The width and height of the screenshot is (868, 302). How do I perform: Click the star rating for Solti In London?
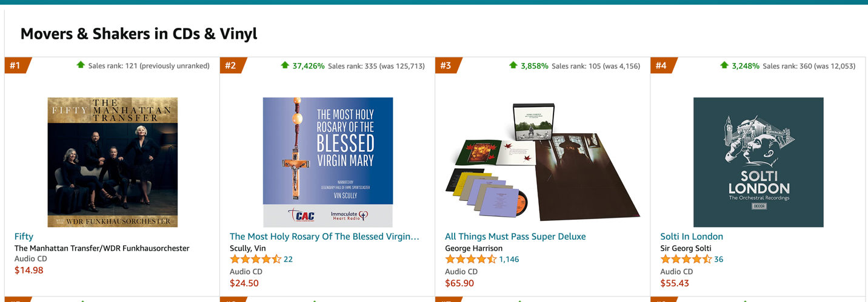coord(686,260)
